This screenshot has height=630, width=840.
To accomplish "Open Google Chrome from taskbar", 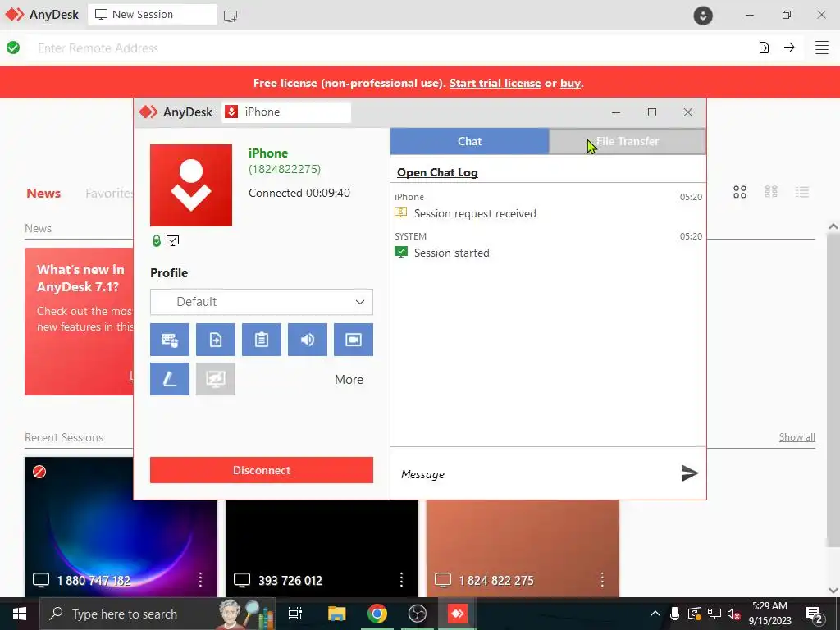I will pyautogui.click(x=377, y=614).
